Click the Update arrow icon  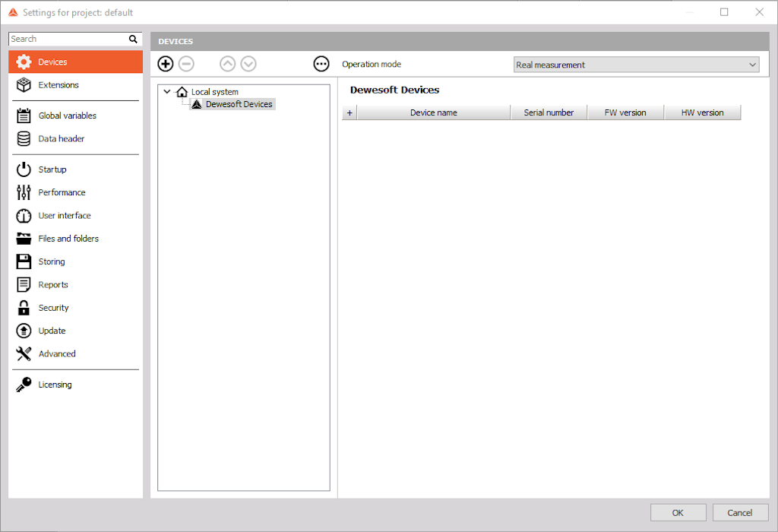point(24,331)
